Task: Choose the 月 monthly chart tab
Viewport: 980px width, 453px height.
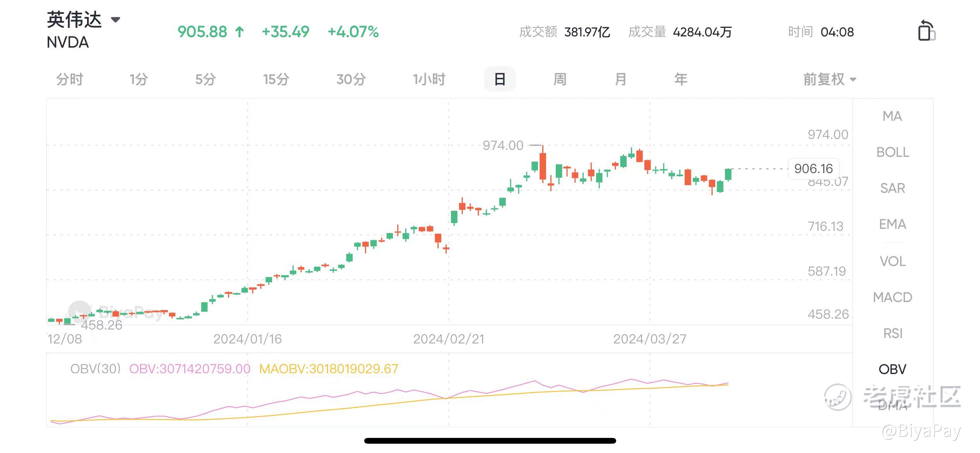Action: [x=620, y=79]
